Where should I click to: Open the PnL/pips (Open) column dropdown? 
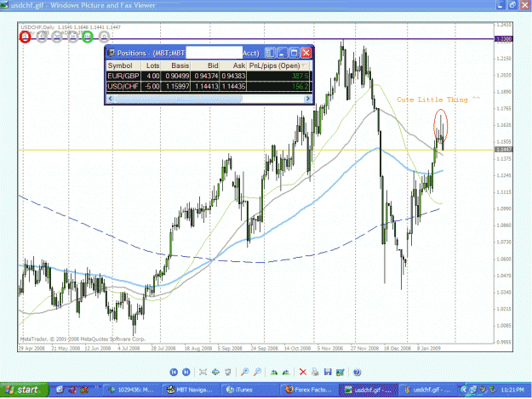pos(304,66)
